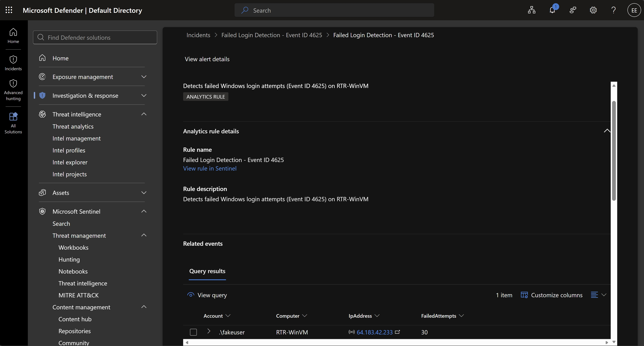
Task: Open Threat analytics menu item
Action: (x=73, y=126)
